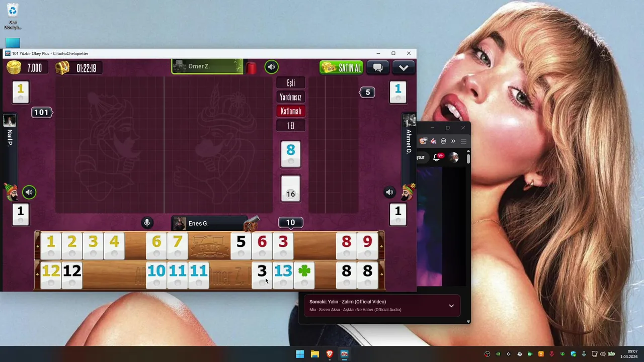Show hidden browser extensions via double-chevron
The width and height of the screenshot is (644, 362).
tap(453, 141)
